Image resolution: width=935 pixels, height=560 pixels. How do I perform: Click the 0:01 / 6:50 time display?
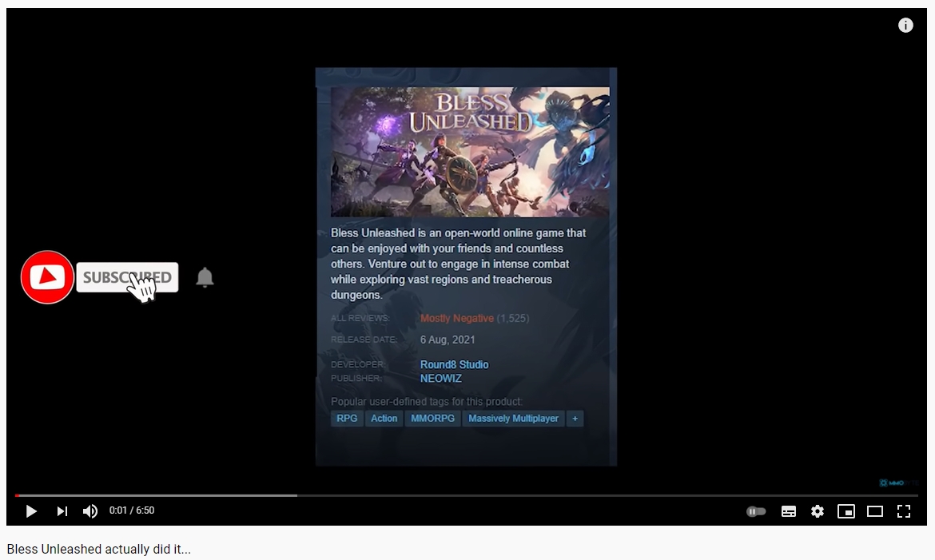coord(132,510)
